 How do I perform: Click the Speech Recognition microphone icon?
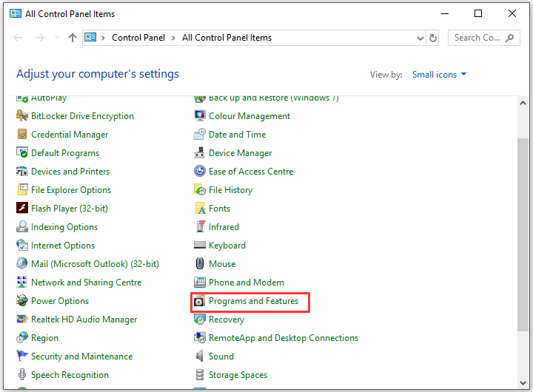tap(22, 374)
